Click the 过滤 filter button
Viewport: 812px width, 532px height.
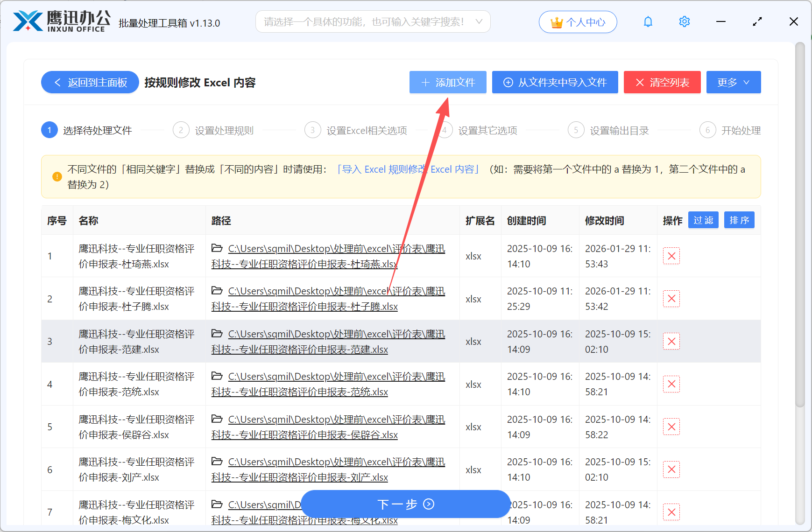pos(703,220)
